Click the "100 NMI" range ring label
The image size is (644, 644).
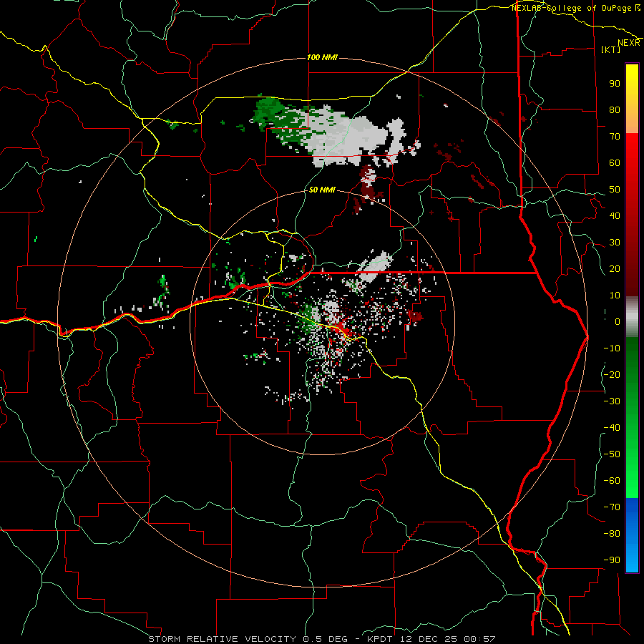322,57
